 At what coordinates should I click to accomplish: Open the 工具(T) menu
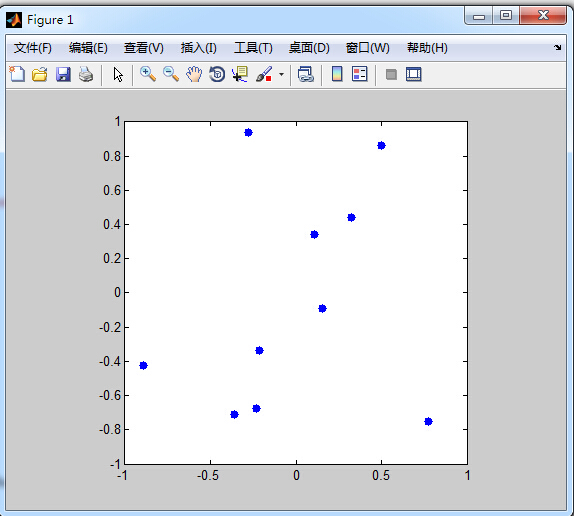coord(253,48)
